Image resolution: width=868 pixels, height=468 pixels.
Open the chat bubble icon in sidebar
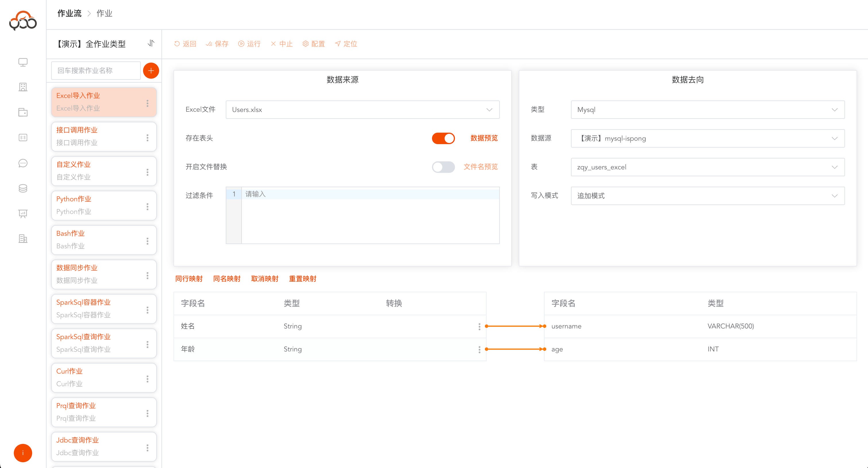coord(23,163)
